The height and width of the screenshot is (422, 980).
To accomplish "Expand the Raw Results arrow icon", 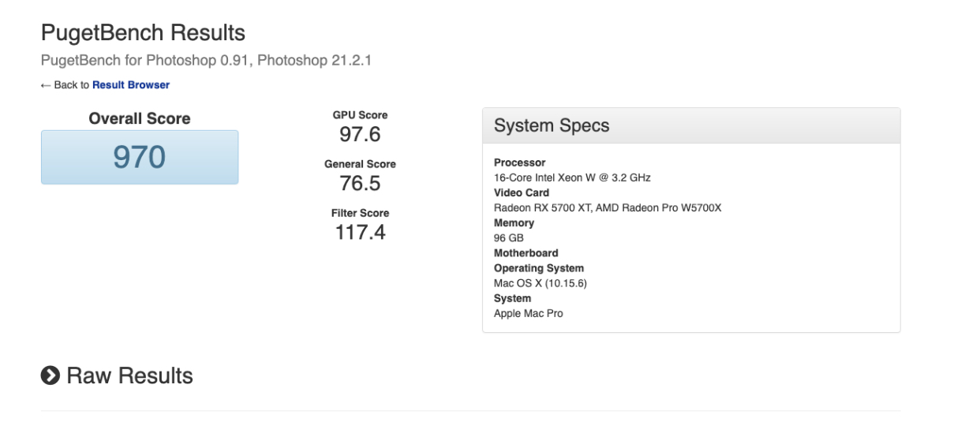I will click(x=50, y=376).
